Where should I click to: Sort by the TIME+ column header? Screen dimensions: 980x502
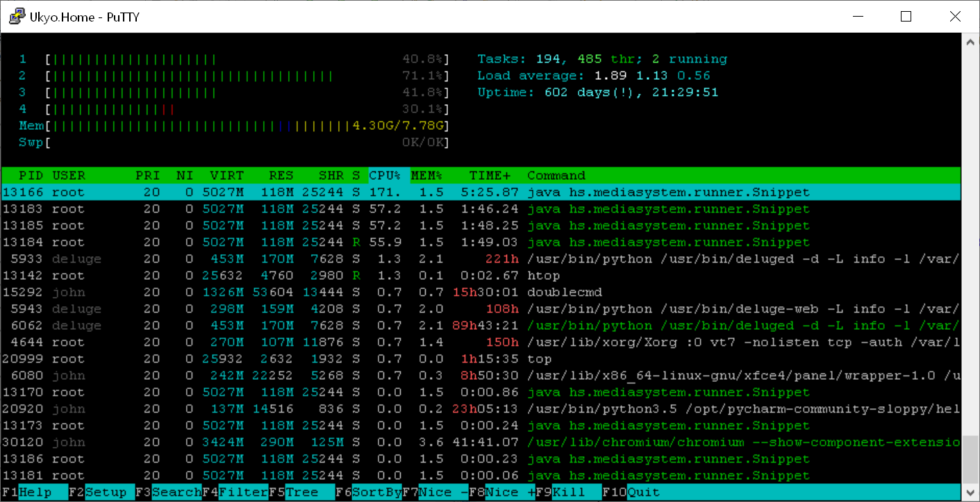pos(490,176)
